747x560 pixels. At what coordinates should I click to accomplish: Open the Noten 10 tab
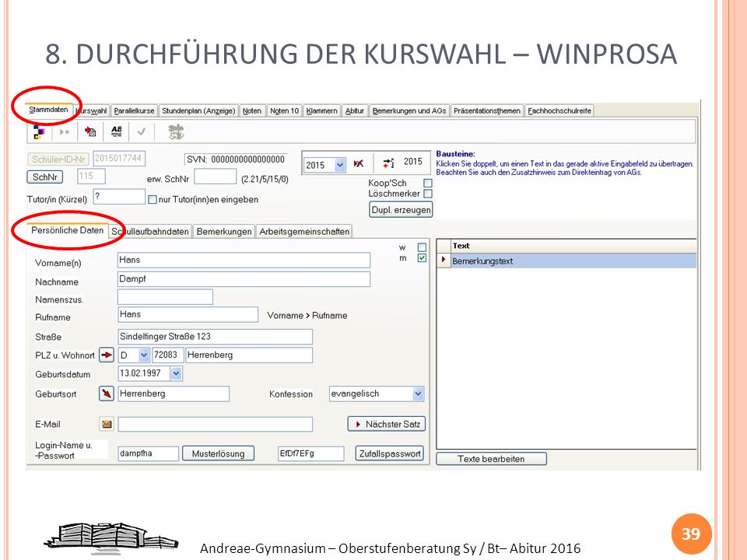285,111
